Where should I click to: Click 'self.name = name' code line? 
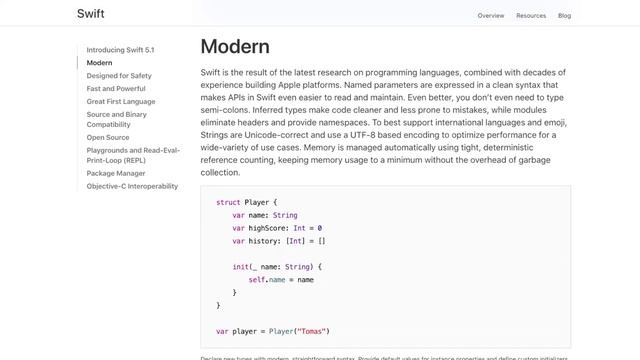[281, 280]
